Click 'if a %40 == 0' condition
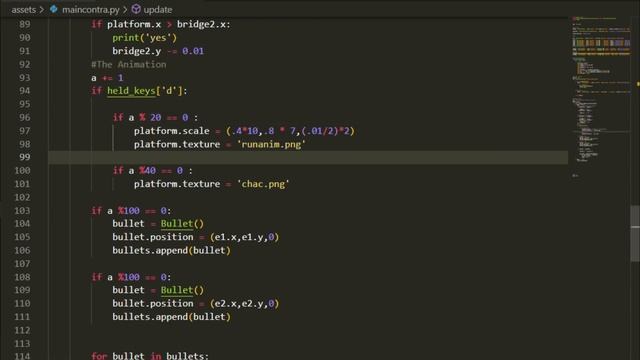The width and height of the screenshot is (640, 360). pos(153,171)
